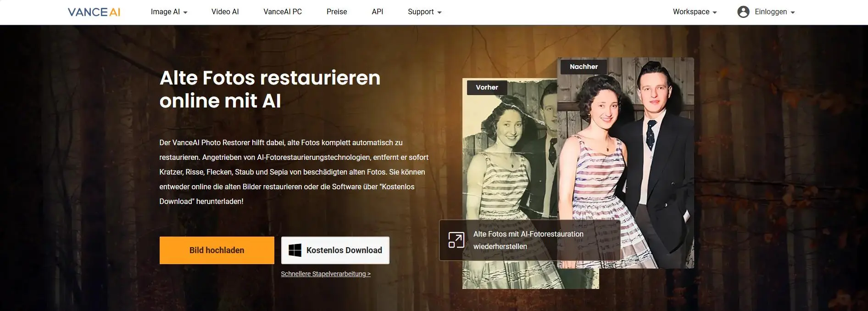The image size is (868, 311).
Task: Click the expand image icon in caption box
Action: click(x=456, y=240)
